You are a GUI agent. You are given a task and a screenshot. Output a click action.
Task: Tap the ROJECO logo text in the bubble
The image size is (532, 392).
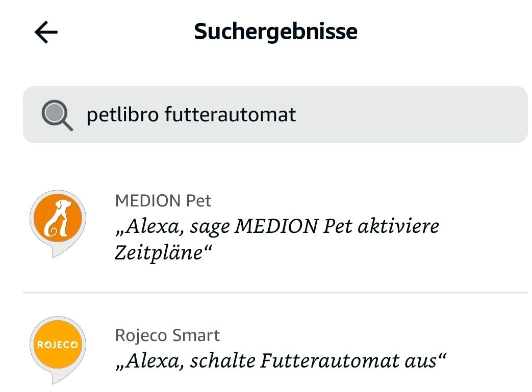tap(58, 345)
